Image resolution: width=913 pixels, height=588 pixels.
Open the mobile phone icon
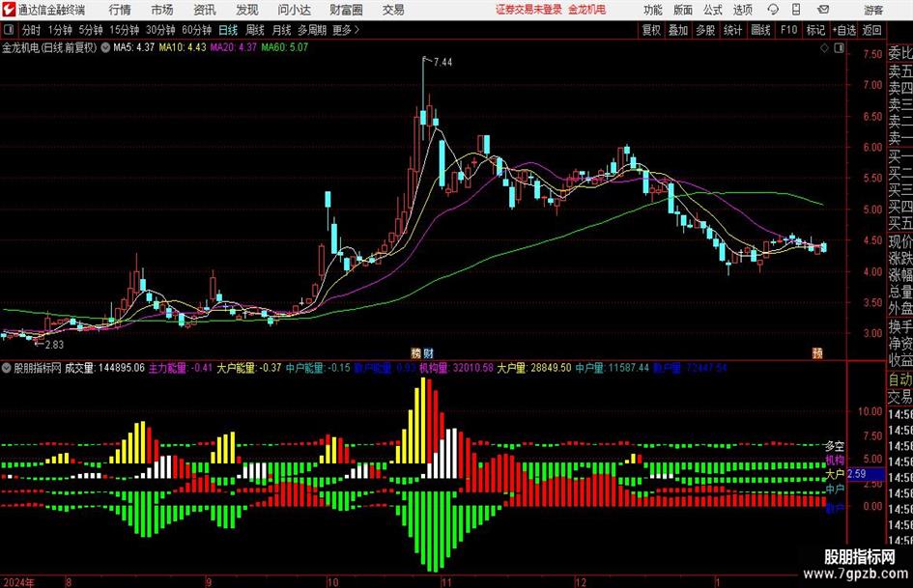(796, 10)
